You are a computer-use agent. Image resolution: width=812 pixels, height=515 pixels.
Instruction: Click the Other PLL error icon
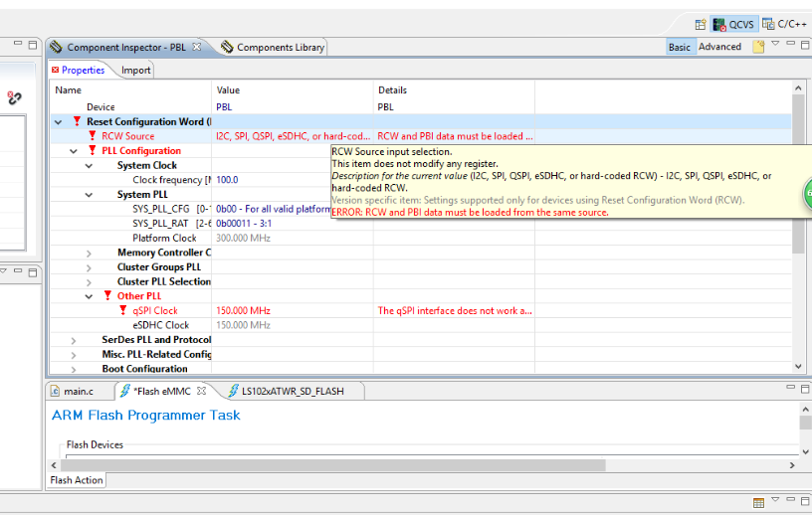[107, 295]
